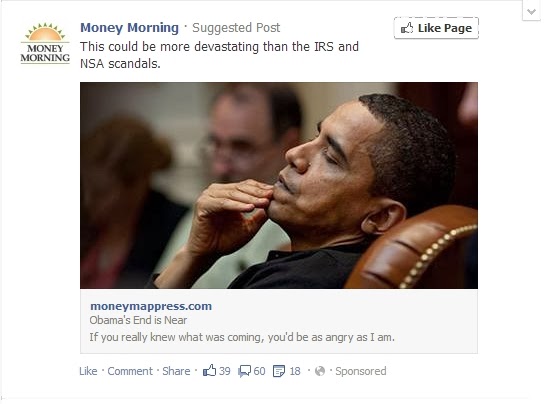545x404 pixels.
Task: Click the Like text link under post
Action: coord(88,371)
